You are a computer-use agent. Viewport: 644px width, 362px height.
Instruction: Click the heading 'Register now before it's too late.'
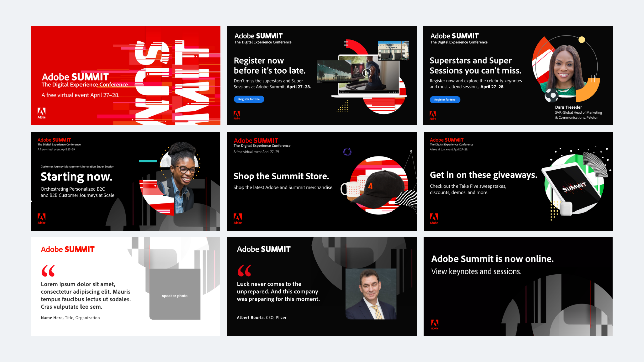pyautogui.click(x=270, y=66)
